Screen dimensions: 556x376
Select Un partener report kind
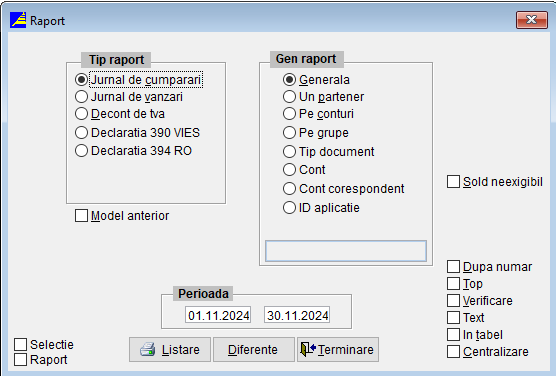(289, 96)
